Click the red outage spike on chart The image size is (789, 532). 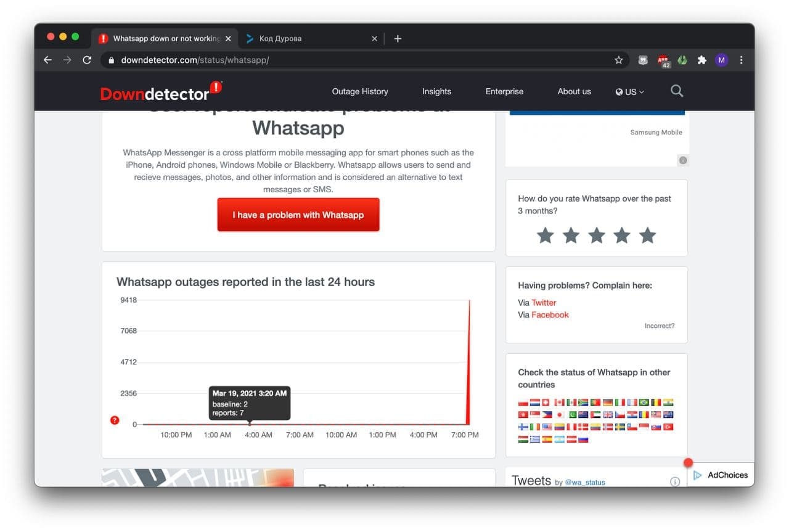point(468,370)
